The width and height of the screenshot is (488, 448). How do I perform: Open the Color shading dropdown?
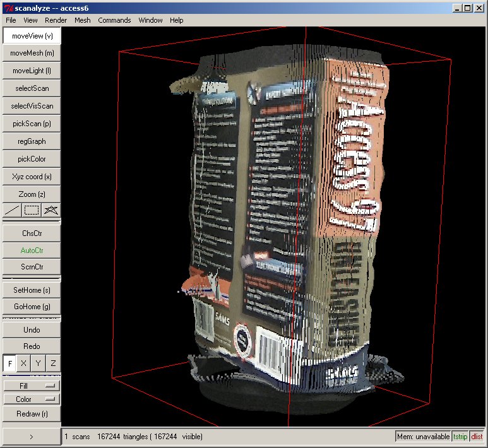click(32, 399)
